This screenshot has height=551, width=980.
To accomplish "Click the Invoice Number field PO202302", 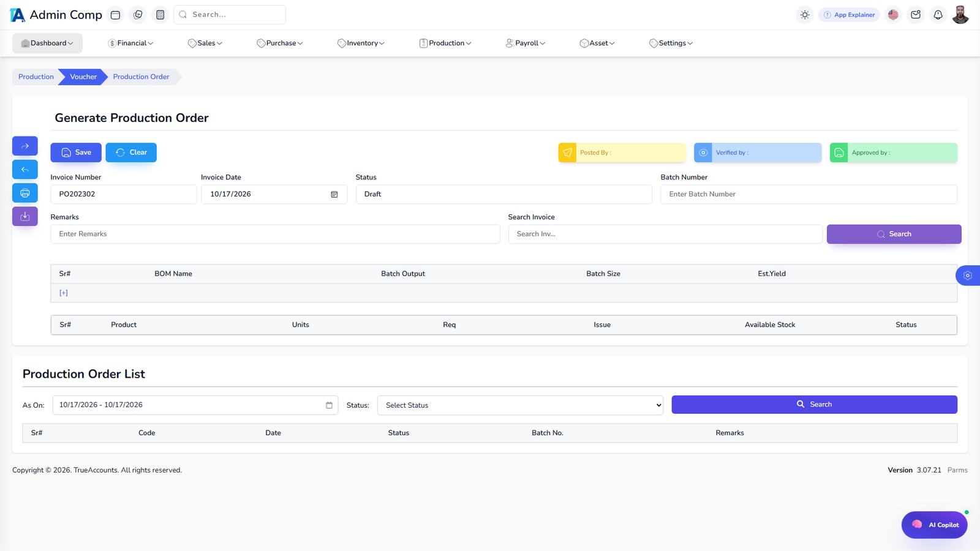I will point(124,194).
